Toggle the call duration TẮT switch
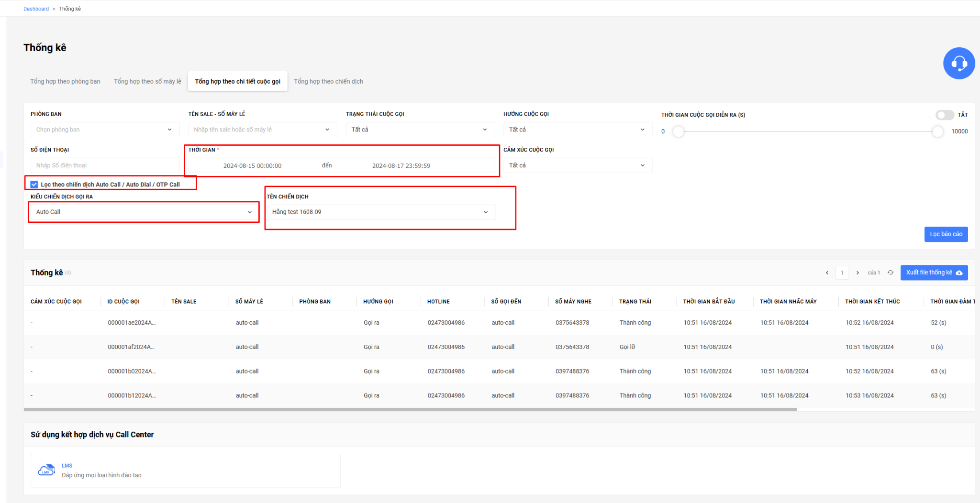The image size is (980, 503). (945, 115)
